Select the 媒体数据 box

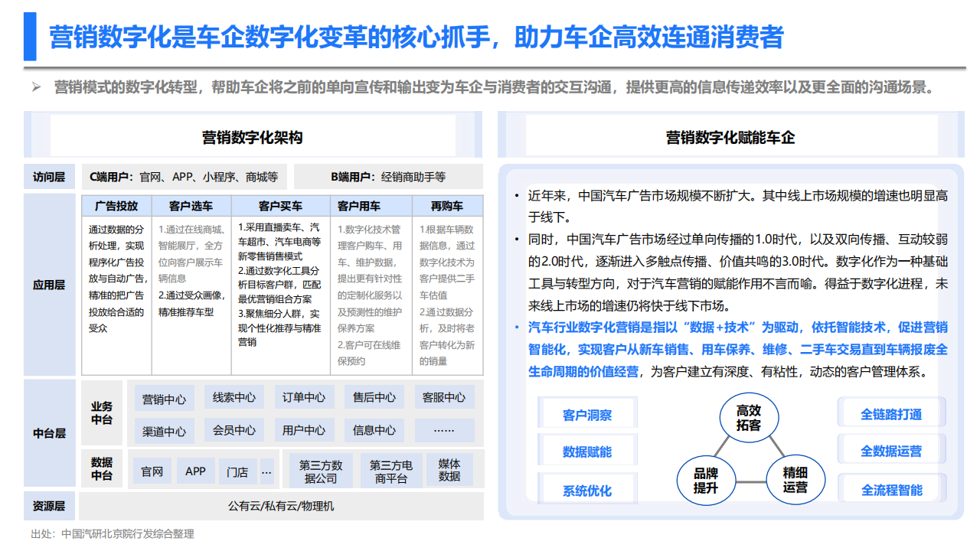[x=449, y=470]
